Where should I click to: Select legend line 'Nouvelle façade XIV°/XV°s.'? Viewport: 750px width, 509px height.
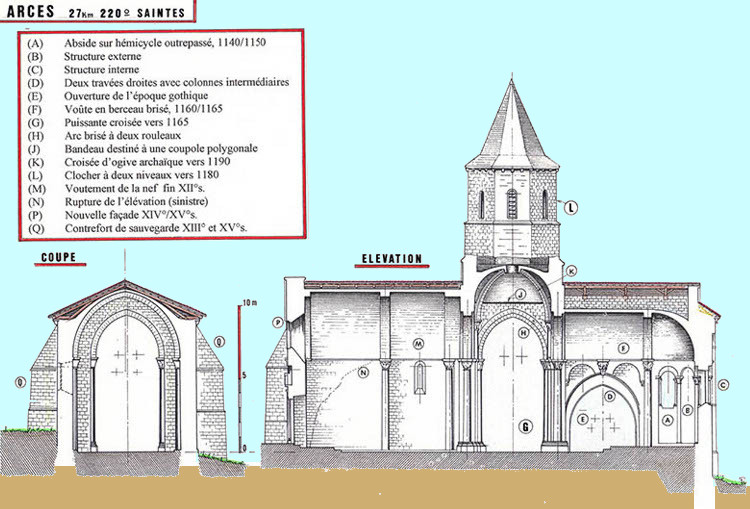pos(131,215)
